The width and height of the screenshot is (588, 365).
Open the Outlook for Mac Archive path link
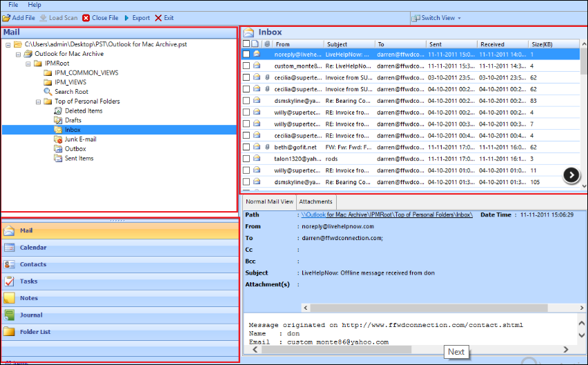386,215
